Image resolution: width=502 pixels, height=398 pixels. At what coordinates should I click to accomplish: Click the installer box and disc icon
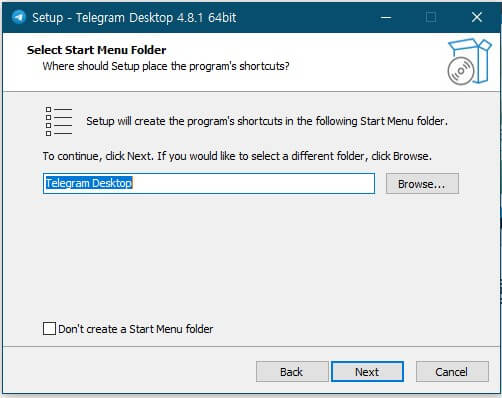click(x=469, y=61)
